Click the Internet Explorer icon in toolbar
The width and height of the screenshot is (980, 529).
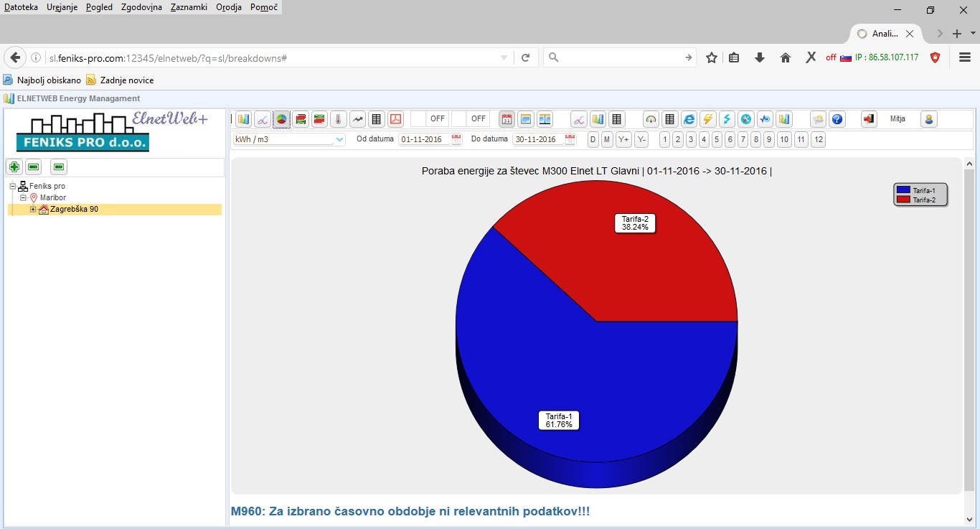(x=689, y=119)
